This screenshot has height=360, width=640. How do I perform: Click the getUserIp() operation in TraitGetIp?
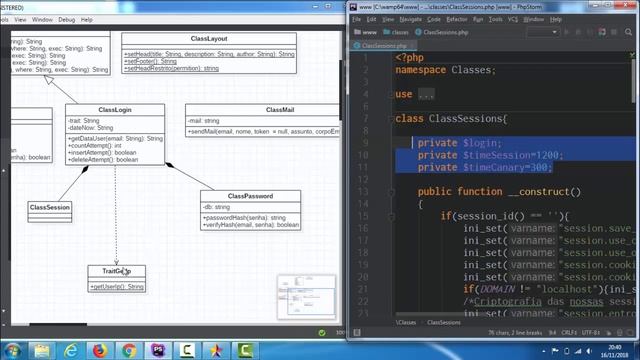click(117, 287)
